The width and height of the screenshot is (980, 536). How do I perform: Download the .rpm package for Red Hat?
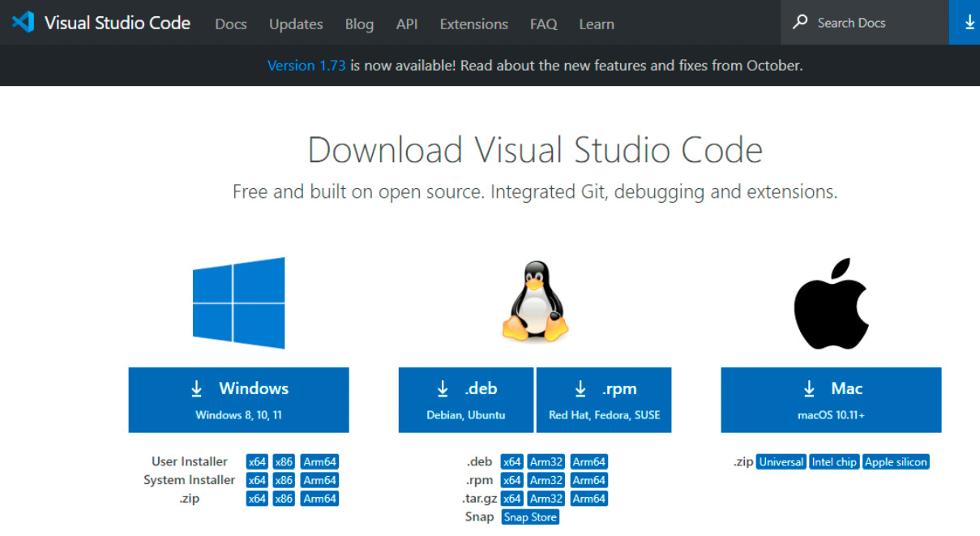pyautogui.click(x=604, y=400)
